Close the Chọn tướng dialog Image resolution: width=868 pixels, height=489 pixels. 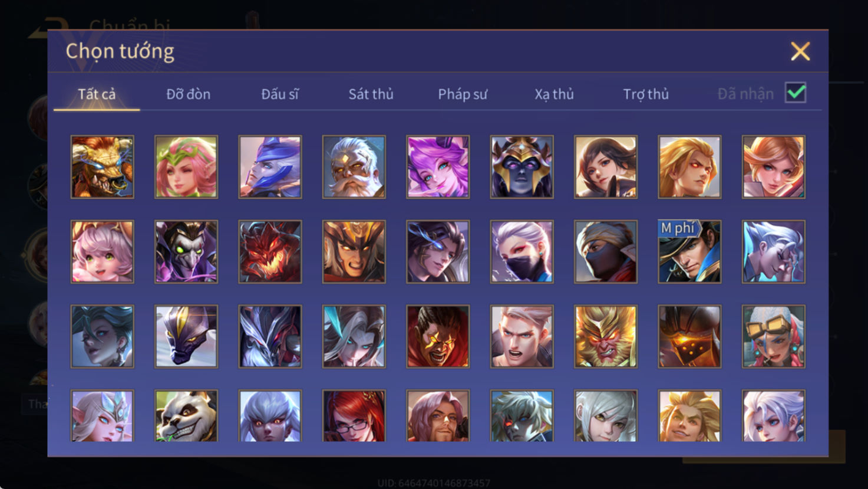[800, 51]
